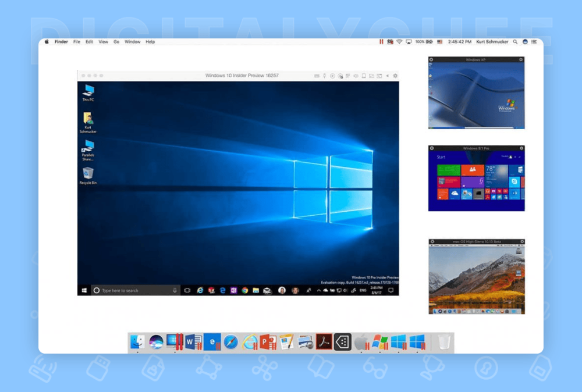Screen dimensions: 582x392
Task: Open the Finder menu
Action: click(x=61, y=42)
